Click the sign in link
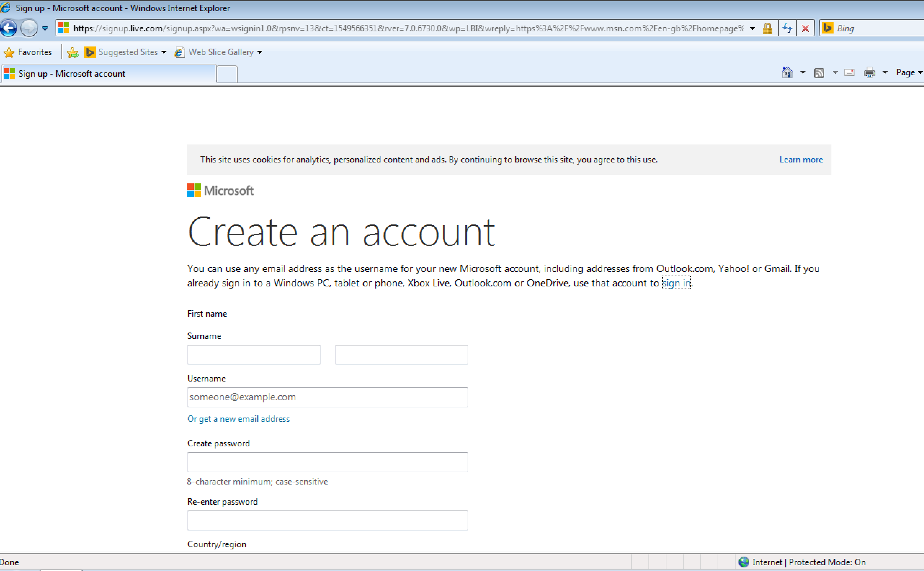This screenshot has height=571, width=924. click(x=676, y=283)
